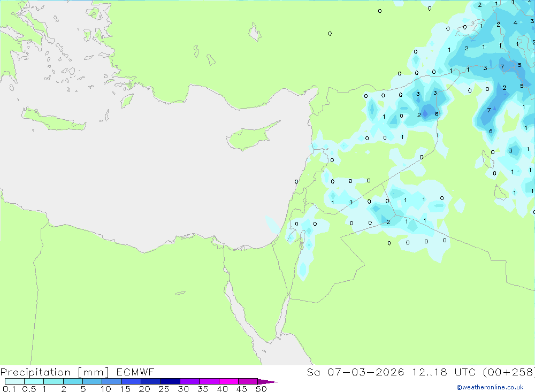The height and width of the screenshot is (392, 535).
Task: Click the '15' legend scale label
Action: (125, 389)
